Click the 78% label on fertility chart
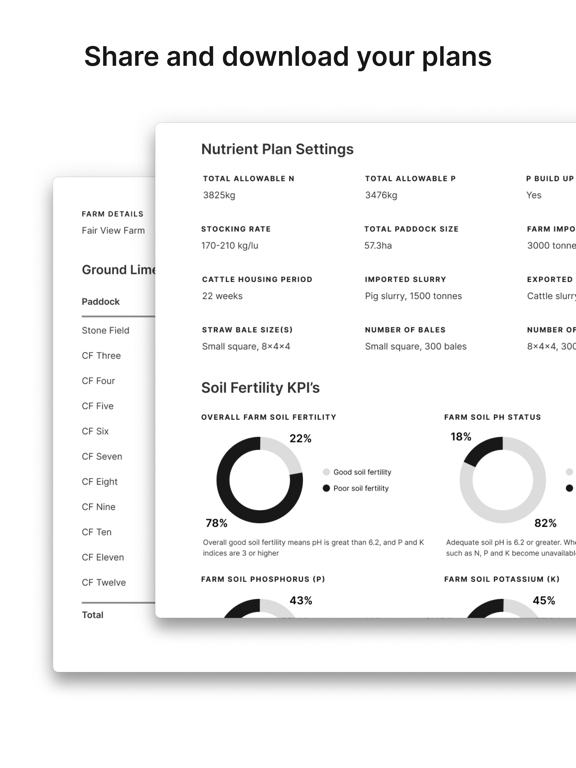The width and height of the screenshot is (576, 768). [x=216, y=523]
